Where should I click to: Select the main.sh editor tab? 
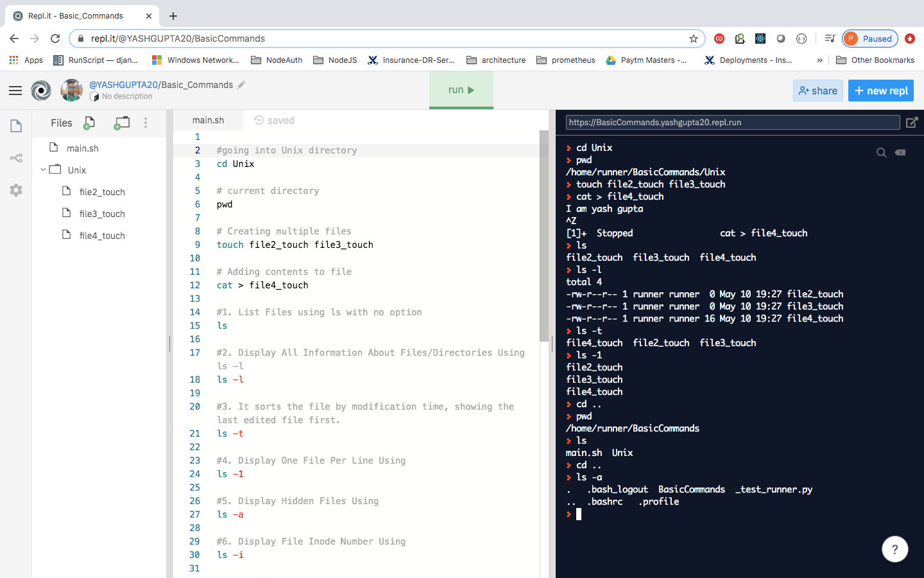point(208,120)
